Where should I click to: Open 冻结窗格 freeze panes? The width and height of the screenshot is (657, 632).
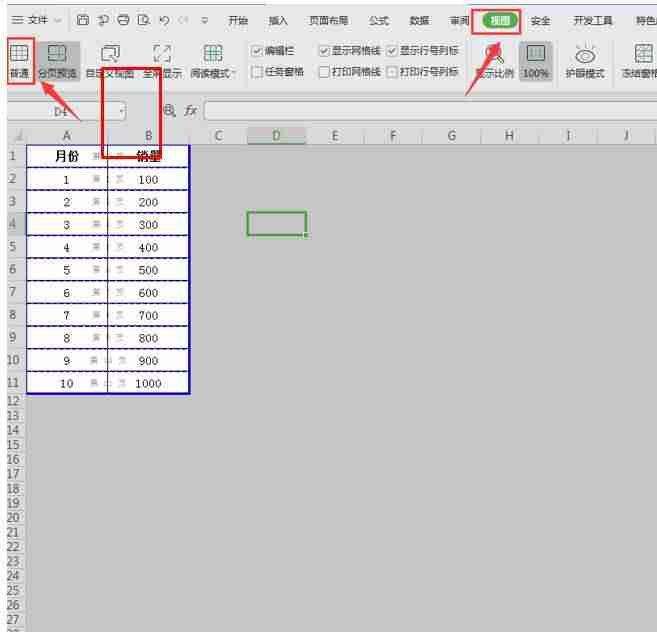pyautogui.click(x=639, y=61)
